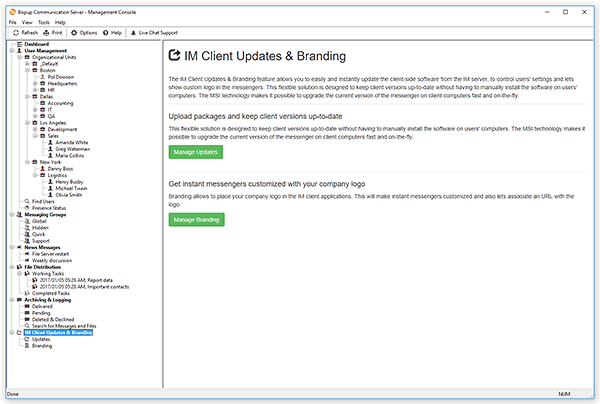Click the Weekly discussion news icon
Viewport: 600px width, 404px height.
point(27,260)
